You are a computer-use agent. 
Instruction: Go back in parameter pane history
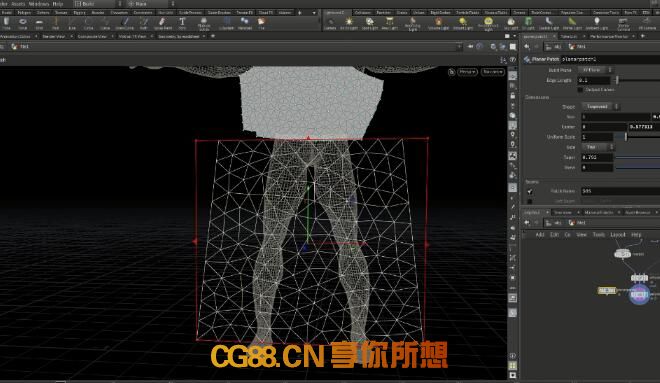(x=527, y=47)
